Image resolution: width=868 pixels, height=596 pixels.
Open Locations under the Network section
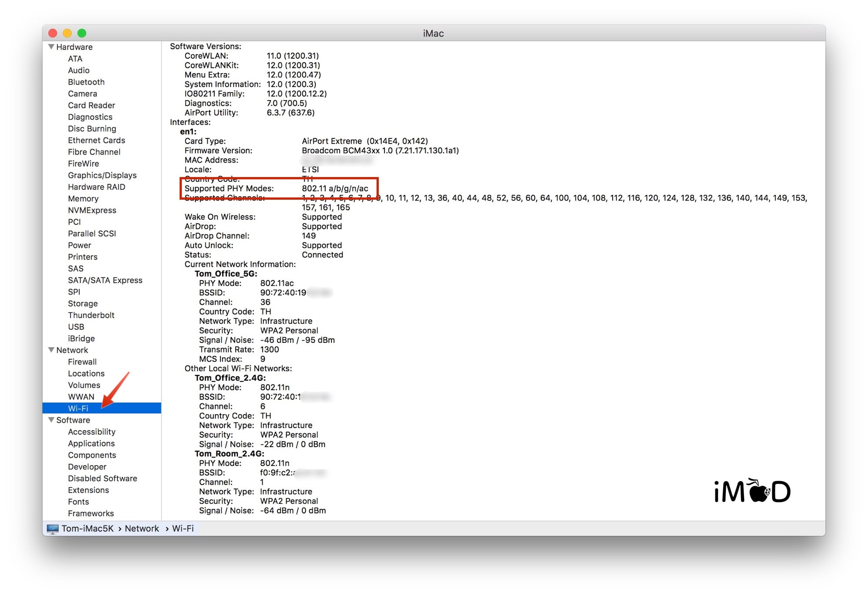tap(86, 373)
